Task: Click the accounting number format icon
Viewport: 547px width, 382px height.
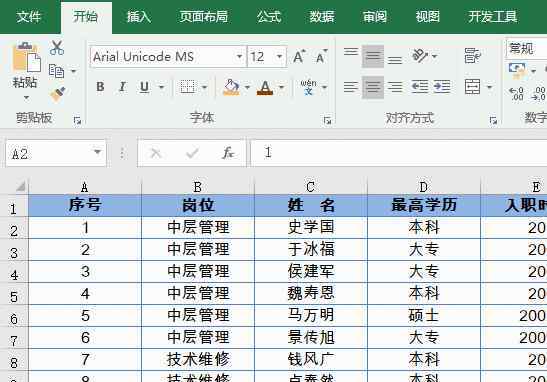Action: pyautogui.click(x=517, y=70)
